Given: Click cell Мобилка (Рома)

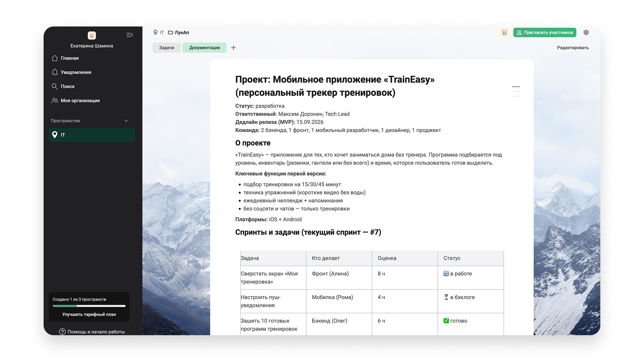Looking at the screenshot, I should [339, 301].
